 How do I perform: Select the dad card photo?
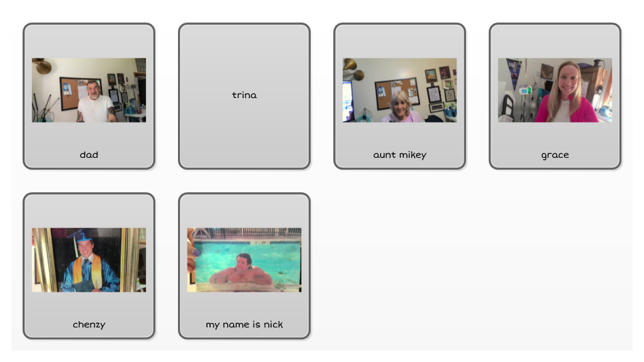(89, 90)
